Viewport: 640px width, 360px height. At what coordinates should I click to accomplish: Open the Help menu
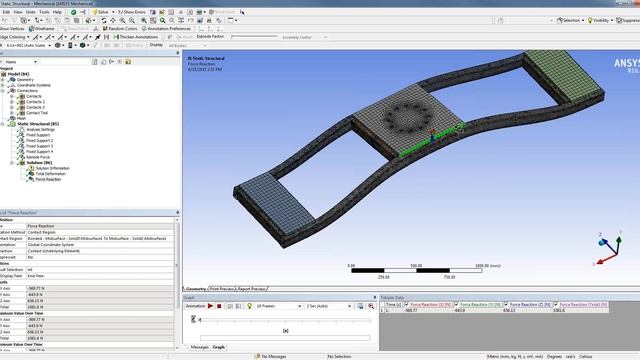[57, 12]
